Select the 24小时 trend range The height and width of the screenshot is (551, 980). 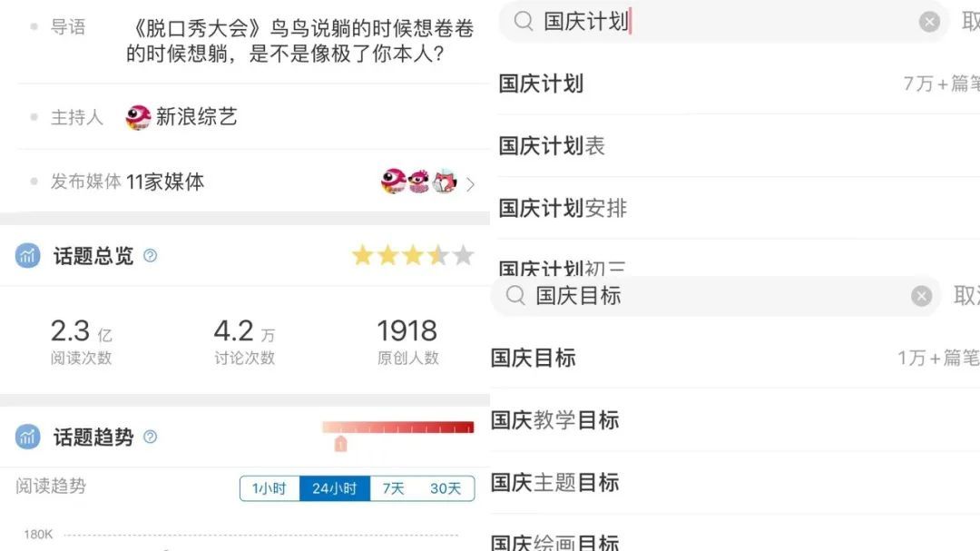(x=334, y=488)
